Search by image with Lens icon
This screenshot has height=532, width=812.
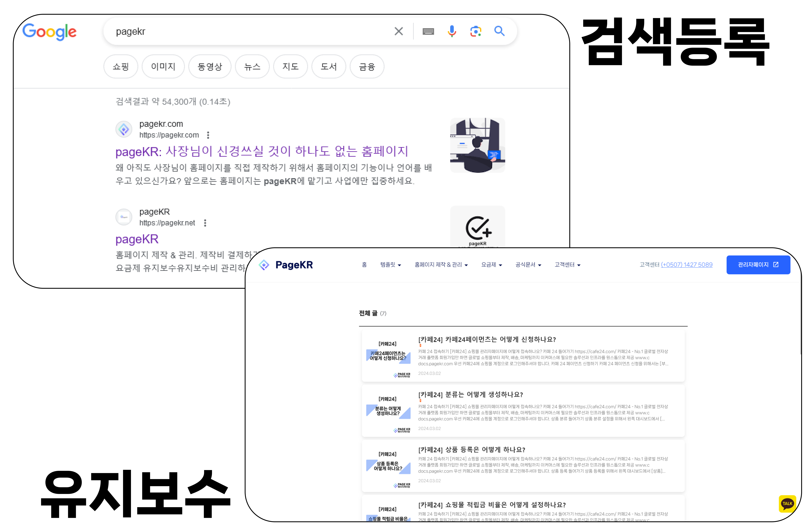tap(476, 31)
